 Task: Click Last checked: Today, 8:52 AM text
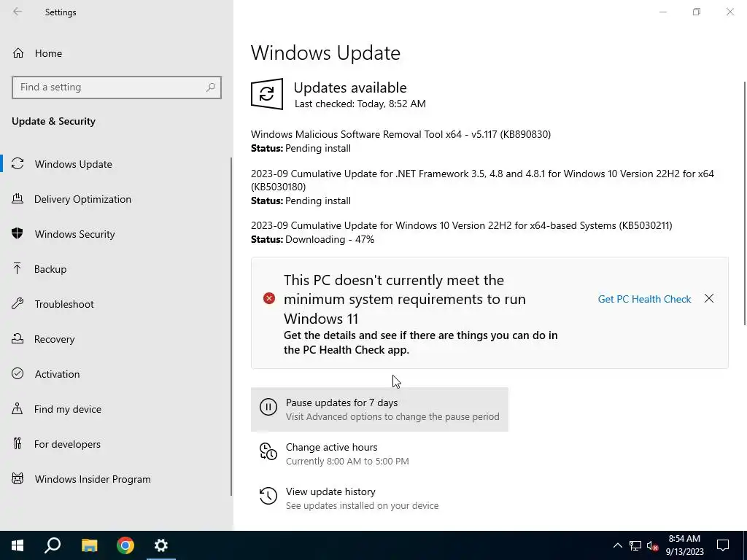pos(360,104)
